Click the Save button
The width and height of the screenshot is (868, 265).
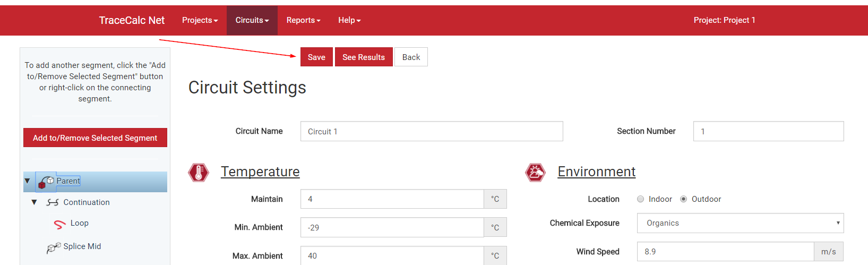(316, 57)
